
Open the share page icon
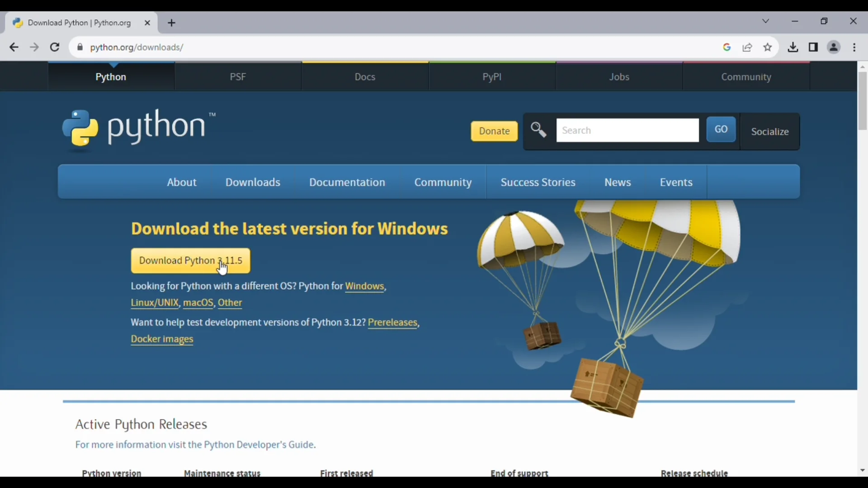pos(748,47)
